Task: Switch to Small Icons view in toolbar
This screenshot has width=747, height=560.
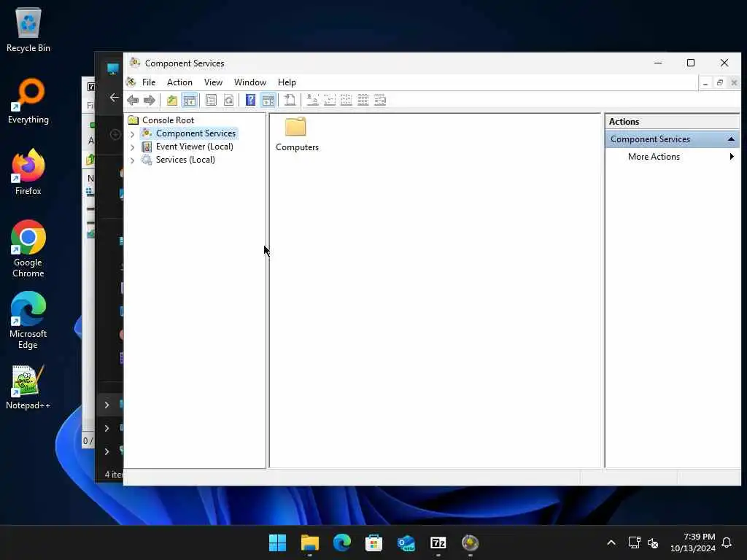Action: pyautogui.click(x=329, y=100)
